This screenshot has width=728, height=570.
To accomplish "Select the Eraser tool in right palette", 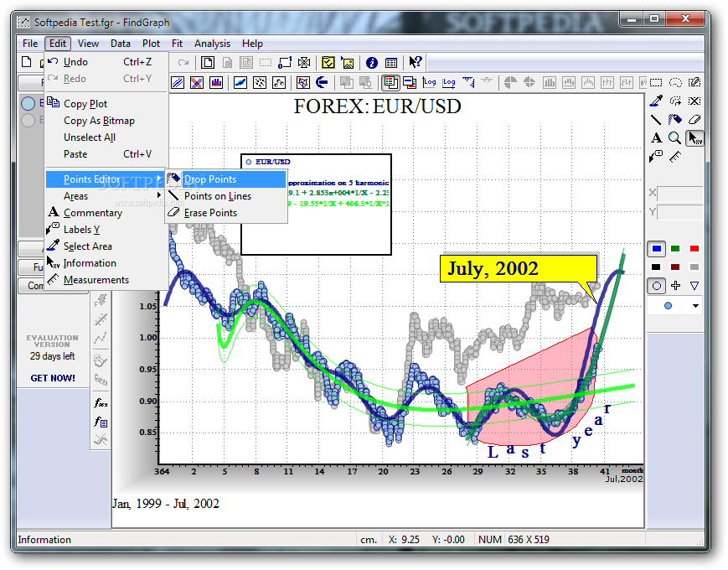I will coord(694,119).
